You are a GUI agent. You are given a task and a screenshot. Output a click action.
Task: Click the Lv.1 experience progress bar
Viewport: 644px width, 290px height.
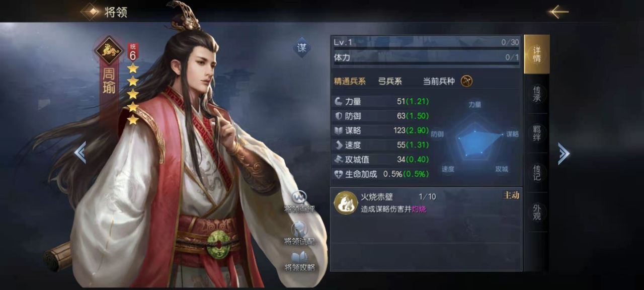(426, 43)
